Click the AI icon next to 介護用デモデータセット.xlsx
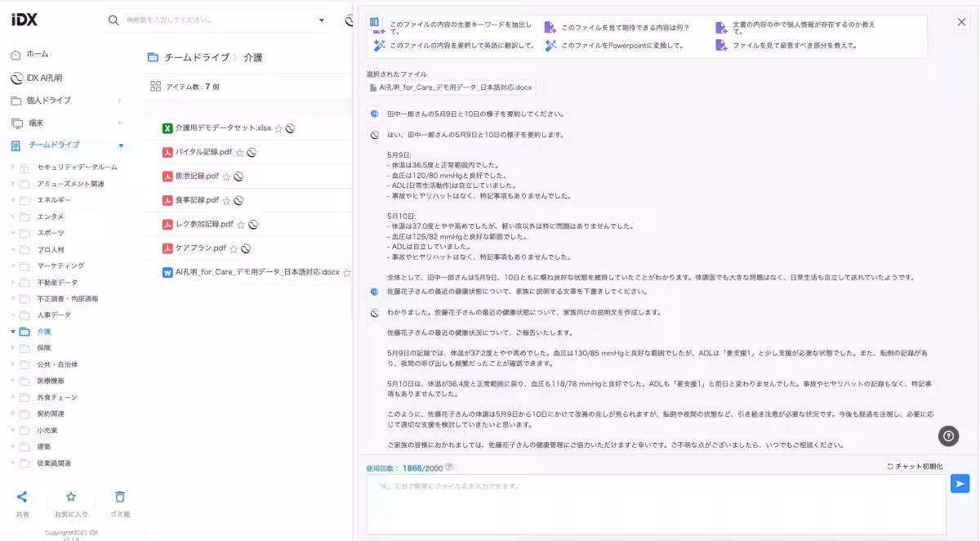The width and height of the screenshot is (980, 541). 290,128
